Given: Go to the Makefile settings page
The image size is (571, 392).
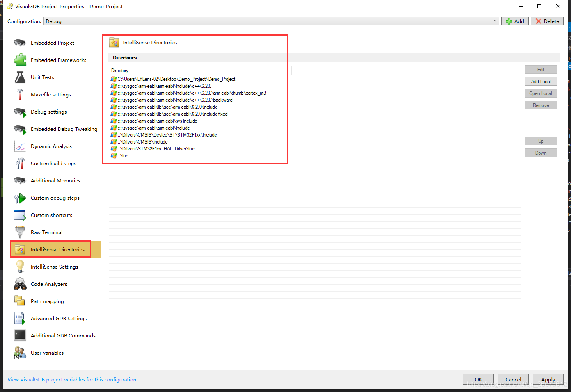Looking at the screenshot, I should pos(50,94).
